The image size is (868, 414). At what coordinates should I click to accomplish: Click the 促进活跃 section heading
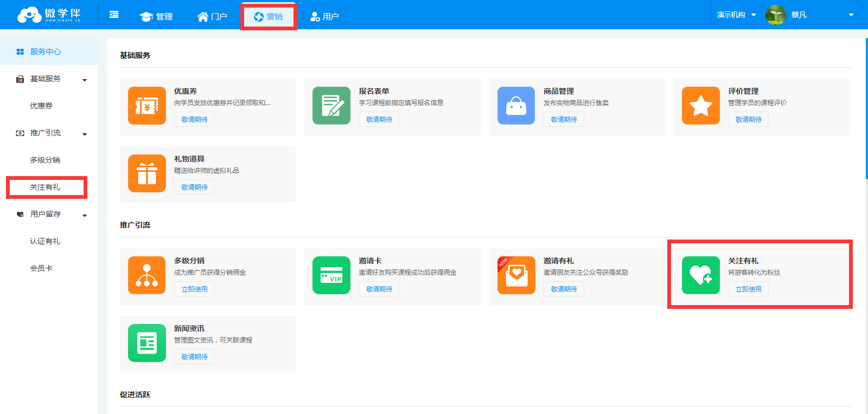[x=135, y=394]
